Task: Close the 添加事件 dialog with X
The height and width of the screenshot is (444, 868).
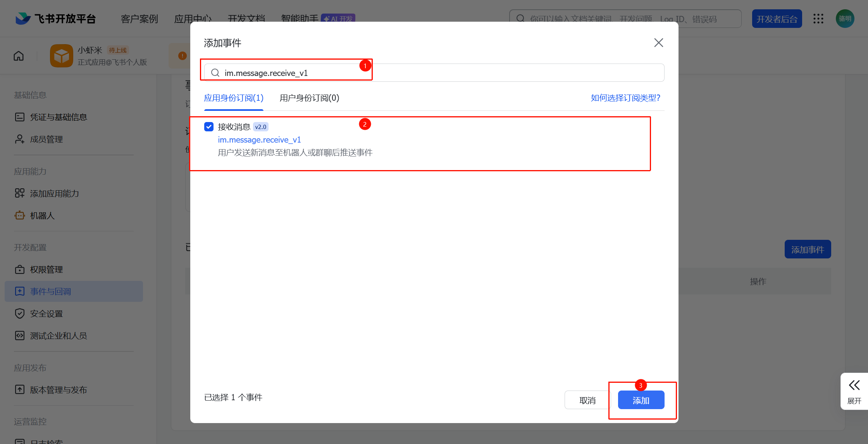Action: (x=658, y=43)
